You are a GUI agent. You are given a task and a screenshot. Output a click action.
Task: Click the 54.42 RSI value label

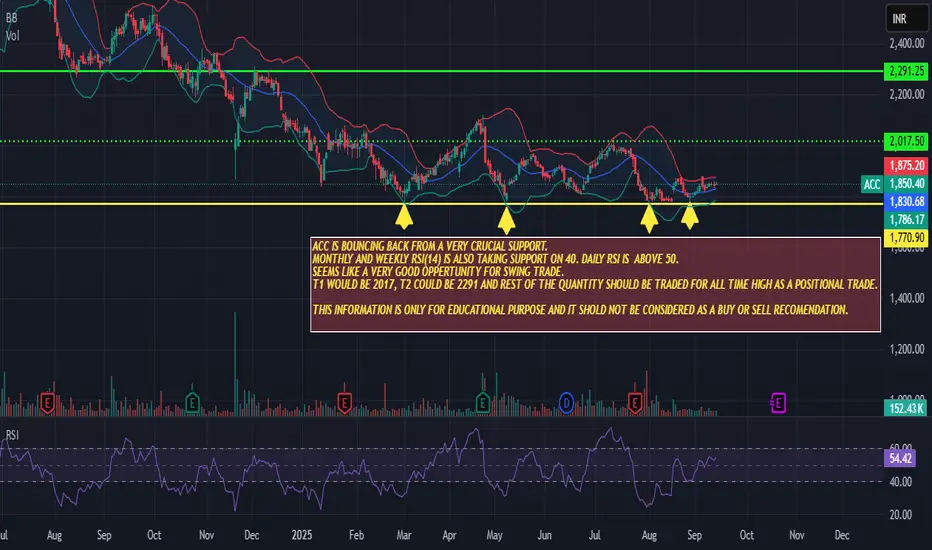point(900,458)
